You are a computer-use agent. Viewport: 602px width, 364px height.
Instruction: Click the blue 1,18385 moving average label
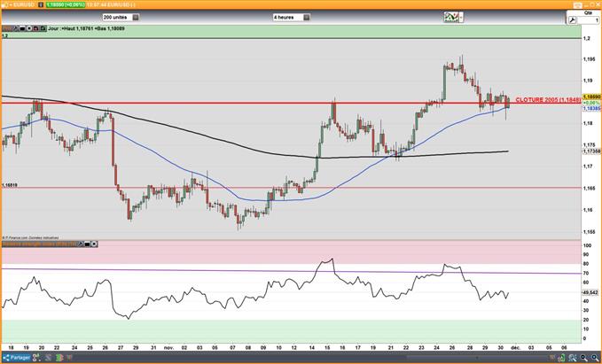coord(591,109)
